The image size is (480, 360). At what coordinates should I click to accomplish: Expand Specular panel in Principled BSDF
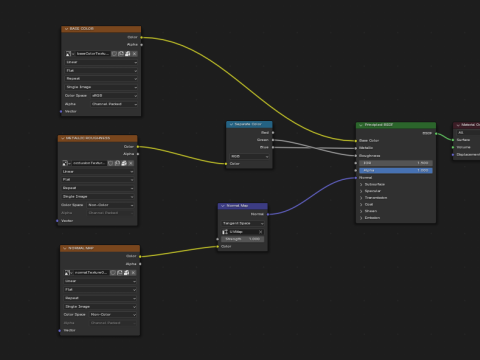[x=361, y=191]
